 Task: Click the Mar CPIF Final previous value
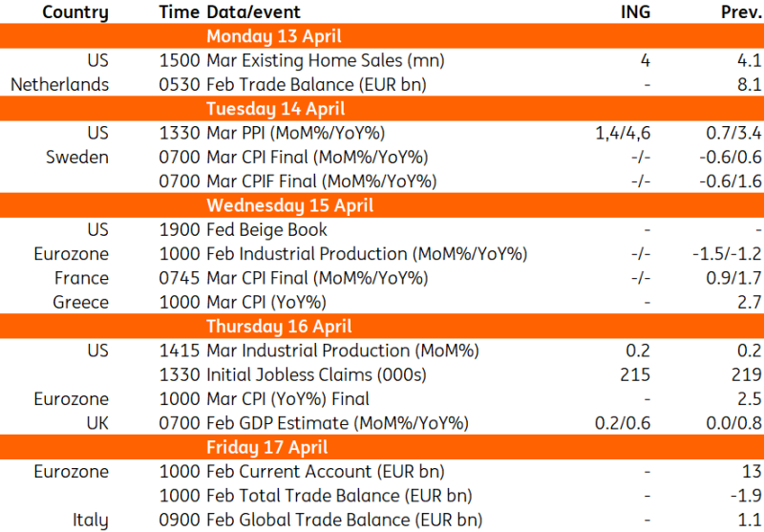(730, 181)
